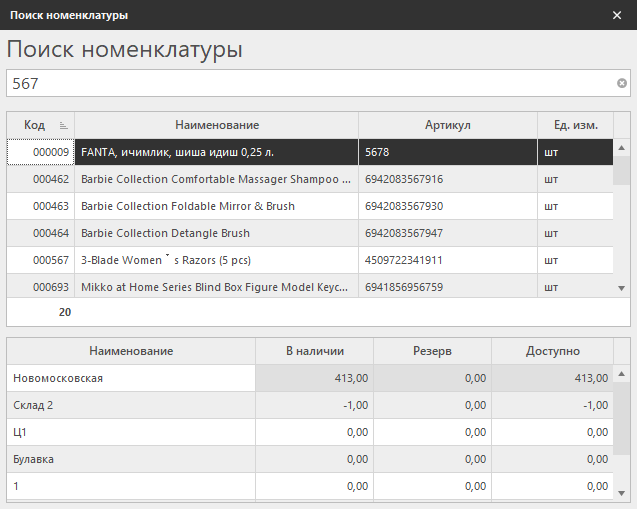This screenshot has width=637, height=509.
Task: Select the Barbie Collection Foldable Mirror & Brush row
Action: tap(216, 206)
